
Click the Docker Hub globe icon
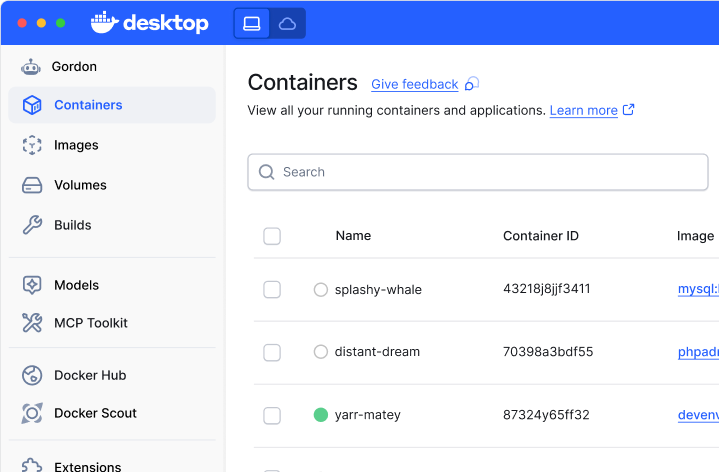(x=32, y=375)
